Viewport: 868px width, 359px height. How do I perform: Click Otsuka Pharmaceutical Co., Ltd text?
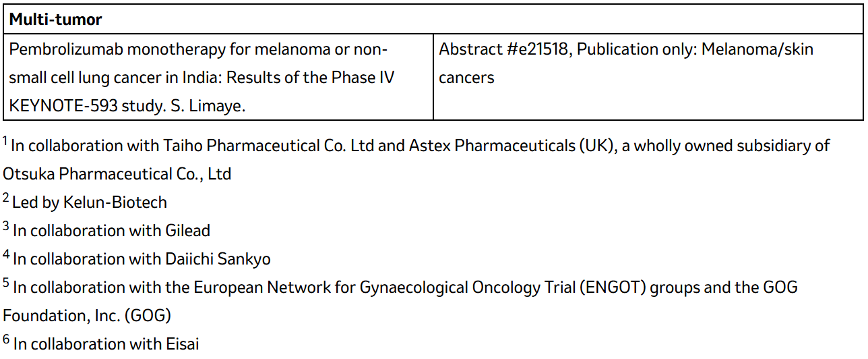pyautogui.click(x=117, y=174)
